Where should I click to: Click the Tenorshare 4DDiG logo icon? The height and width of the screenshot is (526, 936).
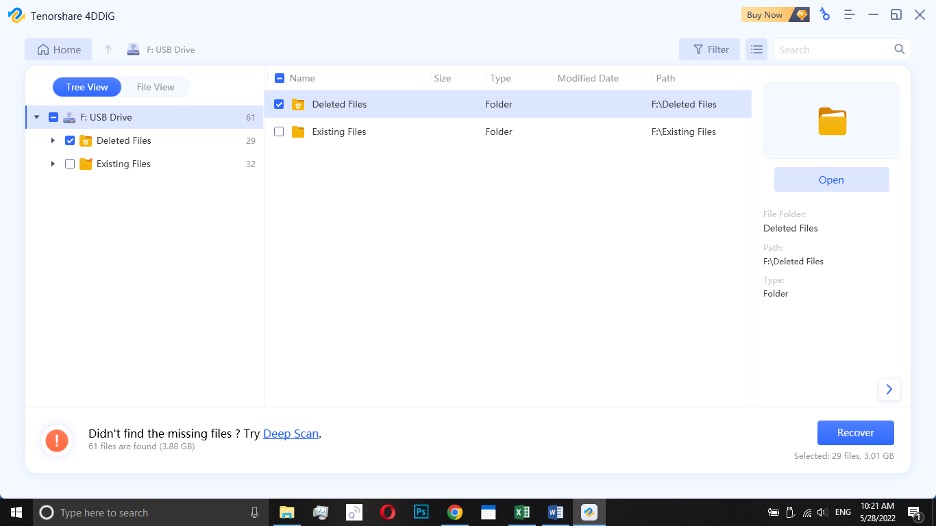[x=16, y=16]
